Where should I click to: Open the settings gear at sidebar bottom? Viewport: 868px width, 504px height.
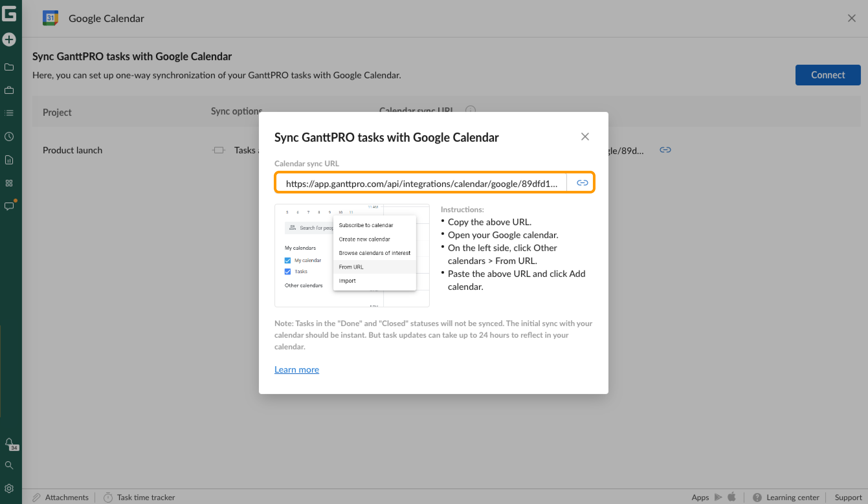[x=9, y=488]
